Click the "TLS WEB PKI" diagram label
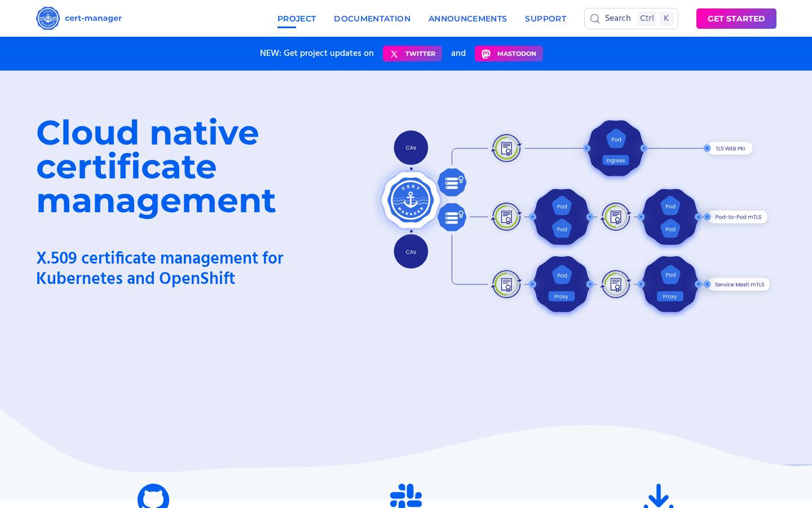Screen dimensions: 812x508 coord(730,148)
